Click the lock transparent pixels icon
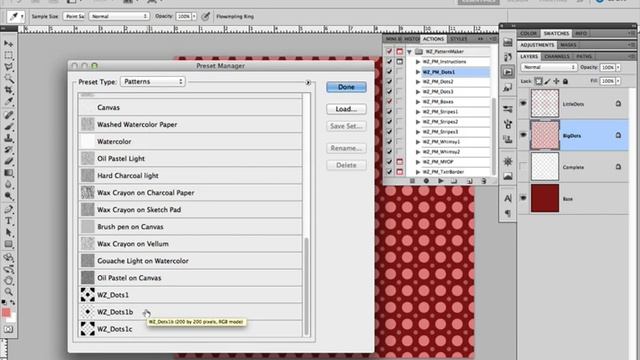The height and width of the screenshot is (360, 640). point(539,81)
